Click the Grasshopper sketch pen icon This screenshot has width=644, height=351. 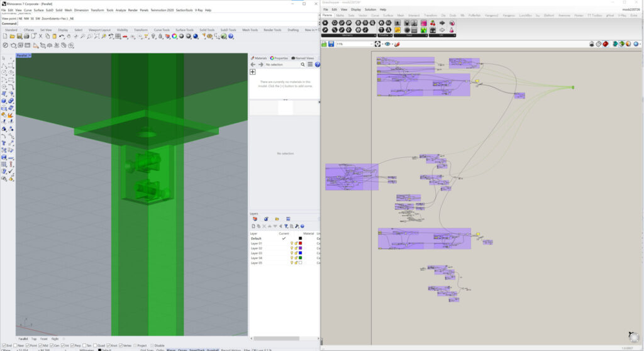coord(396,44)
